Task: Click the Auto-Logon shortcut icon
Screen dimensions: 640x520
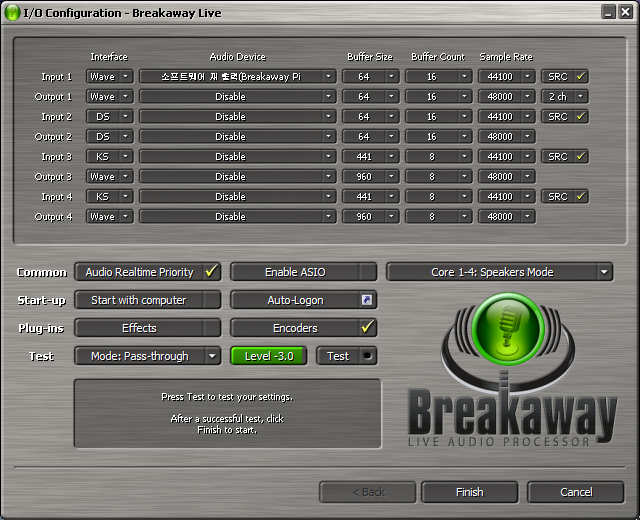Action: [x=367, y=300]
